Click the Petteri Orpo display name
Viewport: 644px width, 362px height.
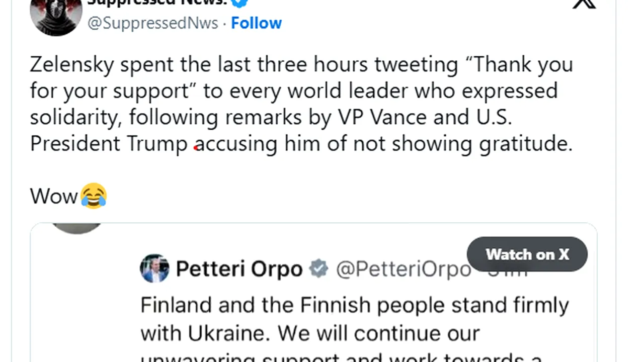(x=239, y=269)
